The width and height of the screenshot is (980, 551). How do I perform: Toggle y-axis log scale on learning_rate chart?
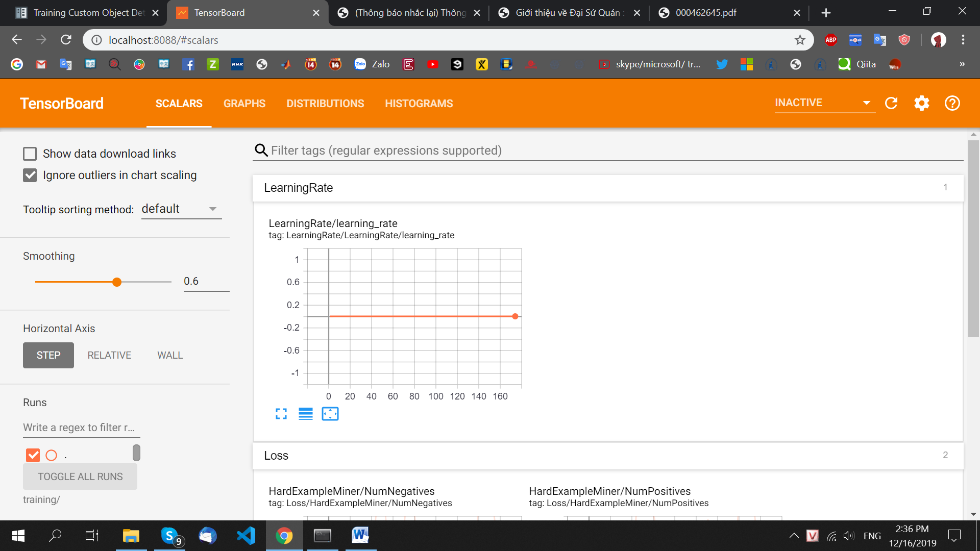point(306,414)
